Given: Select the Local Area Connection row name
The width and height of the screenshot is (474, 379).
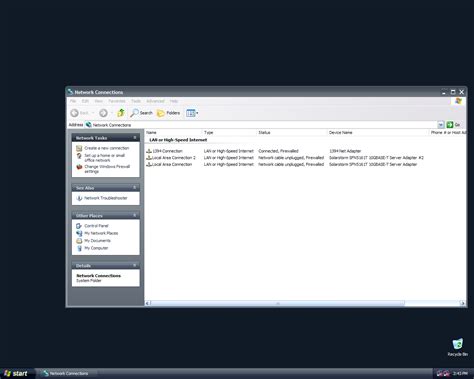Looking at the screenshot, I should click(x=172, y=164).
